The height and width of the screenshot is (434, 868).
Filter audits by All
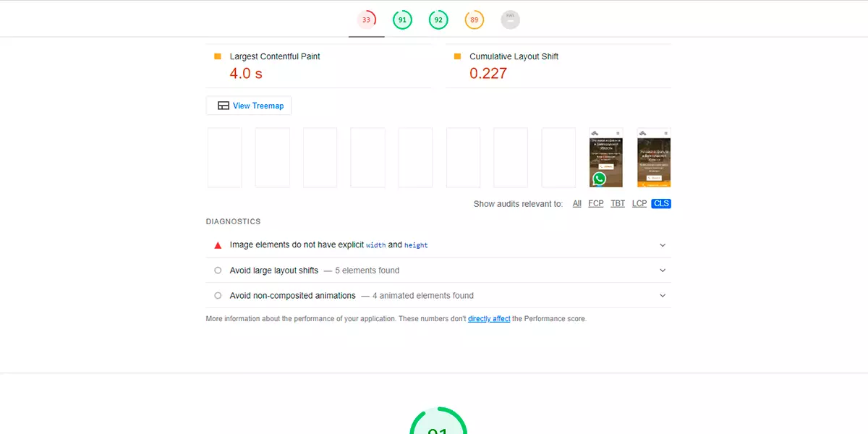tap(577, 204)
